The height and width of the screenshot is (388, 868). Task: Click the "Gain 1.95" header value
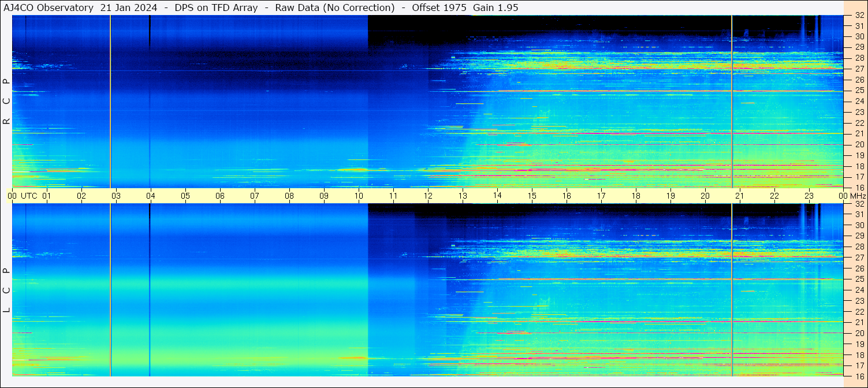[x=495, y=8]
